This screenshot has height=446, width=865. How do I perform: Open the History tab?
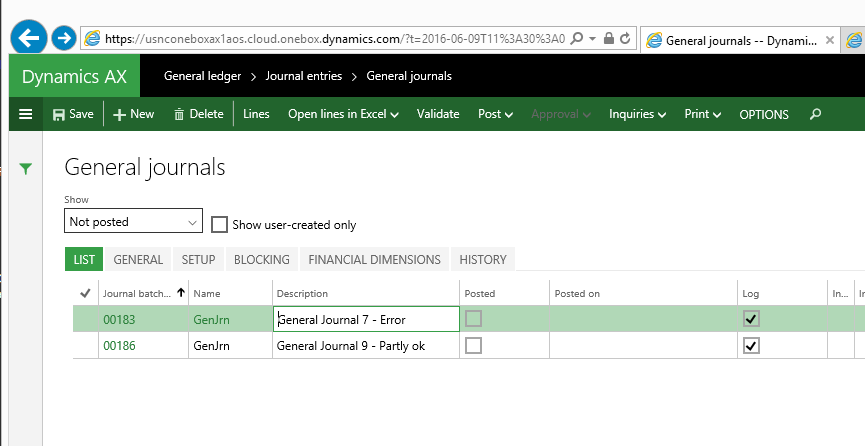pyautogui.click(x=482, y=259)
